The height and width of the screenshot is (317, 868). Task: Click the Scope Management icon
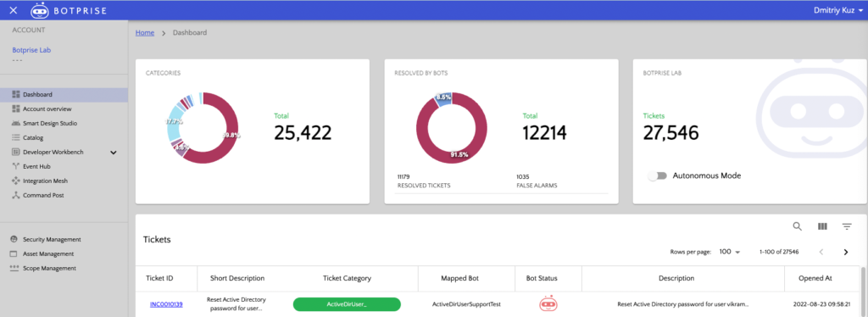pos(14,269)
